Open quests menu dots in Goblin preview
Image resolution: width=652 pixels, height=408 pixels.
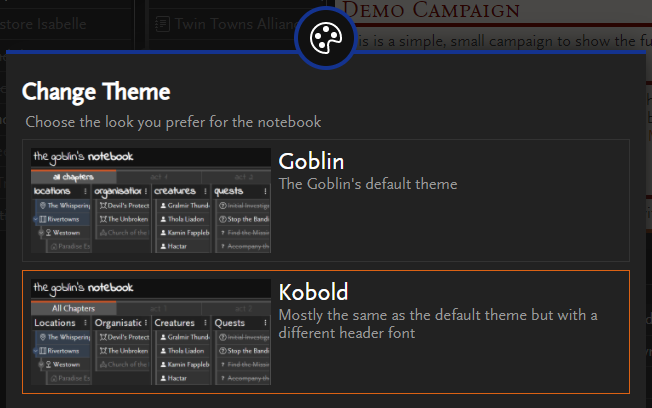click(265, 191)
